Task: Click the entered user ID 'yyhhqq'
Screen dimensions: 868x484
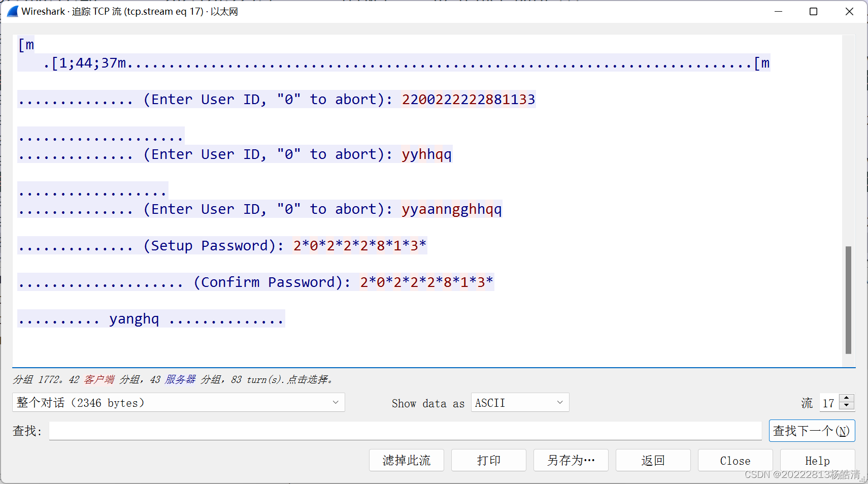Action: (x=427, y=154)
